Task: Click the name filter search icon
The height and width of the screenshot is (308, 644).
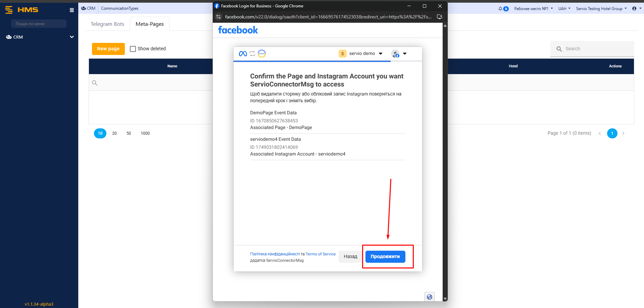Action: coord(95,83)
